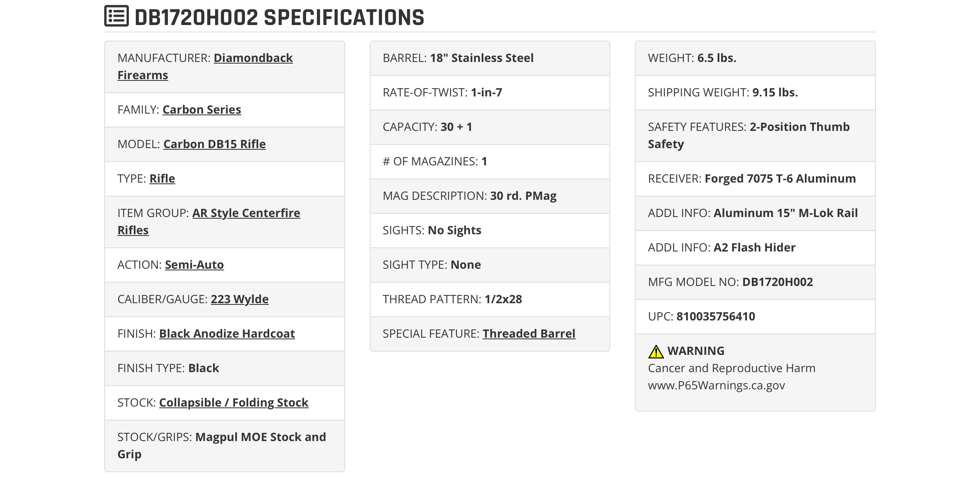The height and width of the screenshot is (487, 980).
Task: Select the Rifle type link
Action: tap(162, 178)
